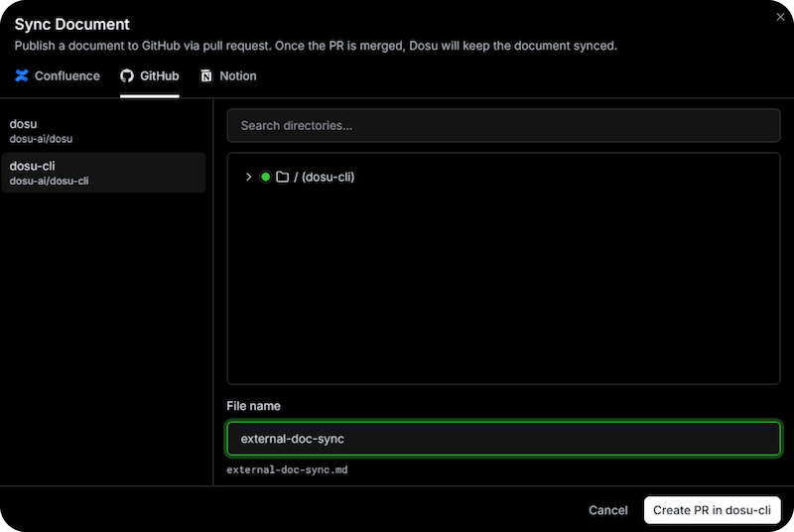Screen dimensions: 794x532
Task: Click the dosu-ai/dosu repository path text
Action: coord(41,139)
